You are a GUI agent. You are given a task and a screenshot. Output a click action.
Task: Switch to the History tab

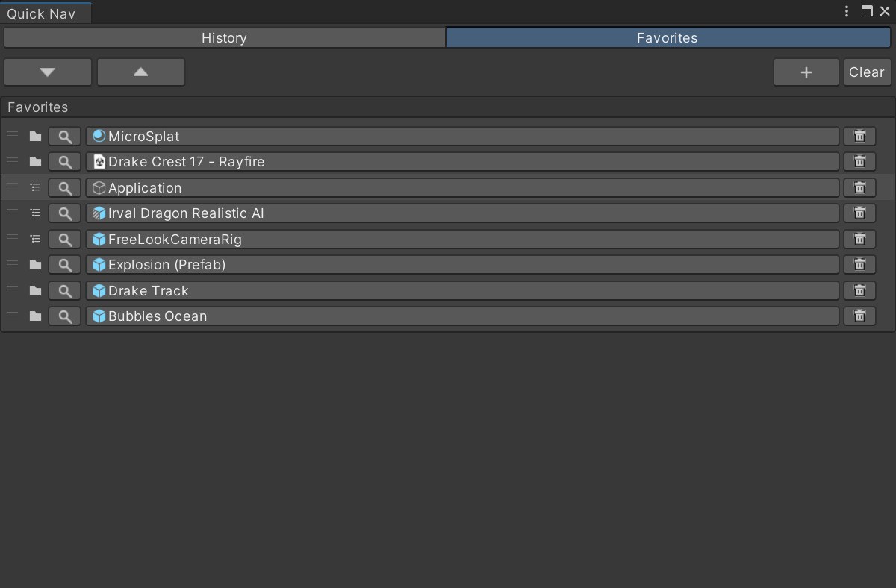[x=224, y=37]
